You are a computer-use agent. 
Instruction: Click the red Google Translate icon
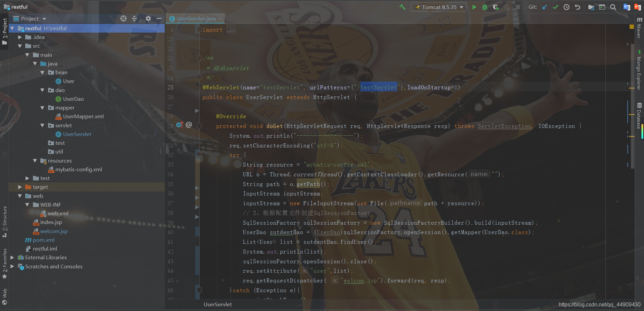pyautogui.click(x=638, y=7)
